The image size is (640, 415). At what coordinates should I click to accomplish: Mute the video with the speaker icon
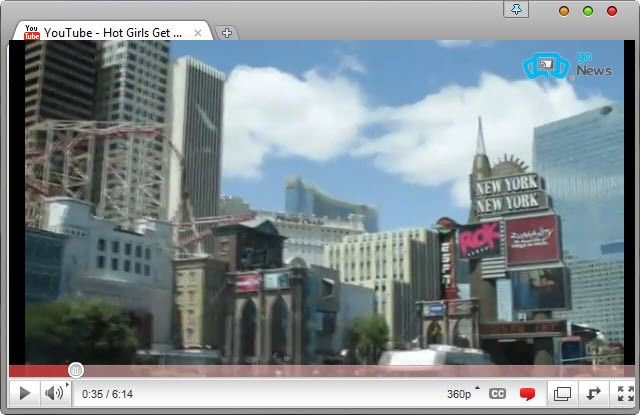pos(53,394)
